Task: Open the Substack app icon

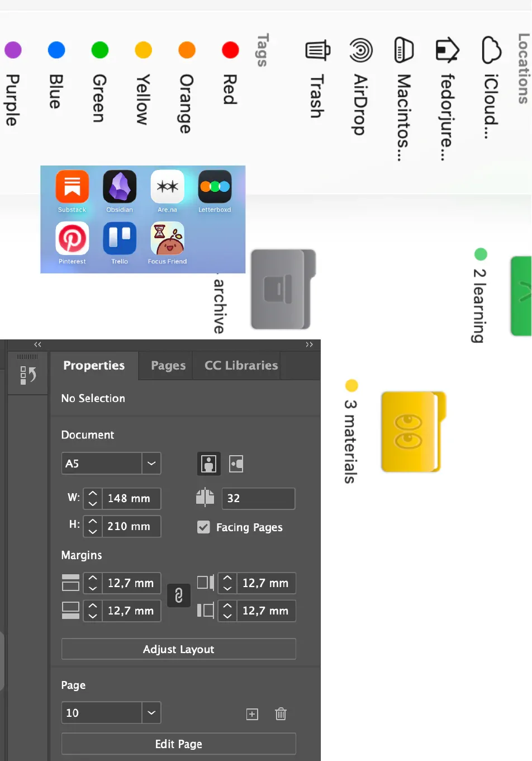Action: pos(72,187)
